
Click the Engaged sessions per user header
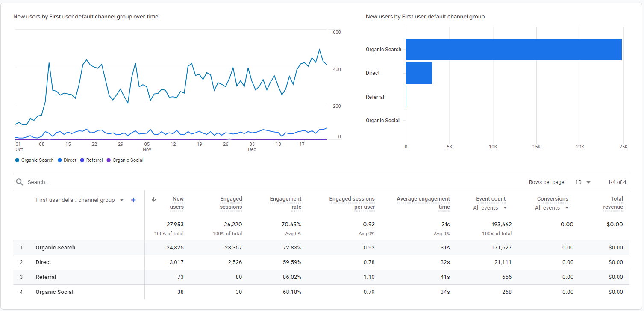tap(352, 203)
